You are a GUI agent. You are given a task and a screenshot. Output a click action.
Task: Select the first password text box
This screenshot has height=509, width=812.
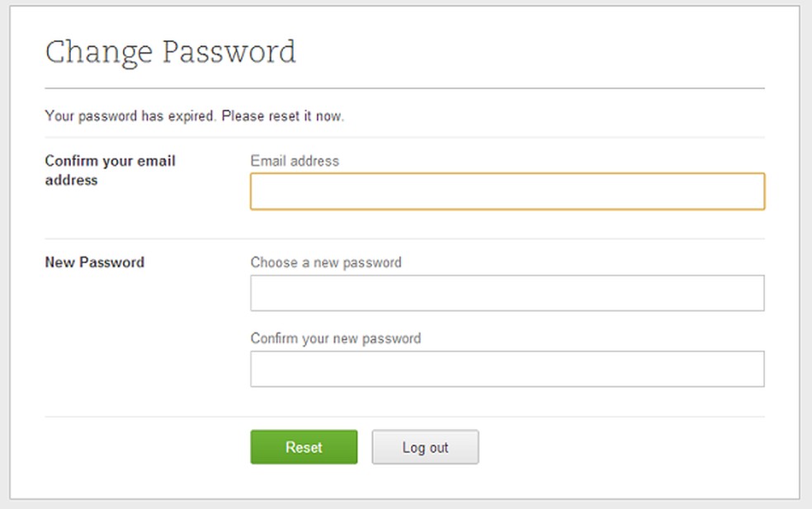507,294
